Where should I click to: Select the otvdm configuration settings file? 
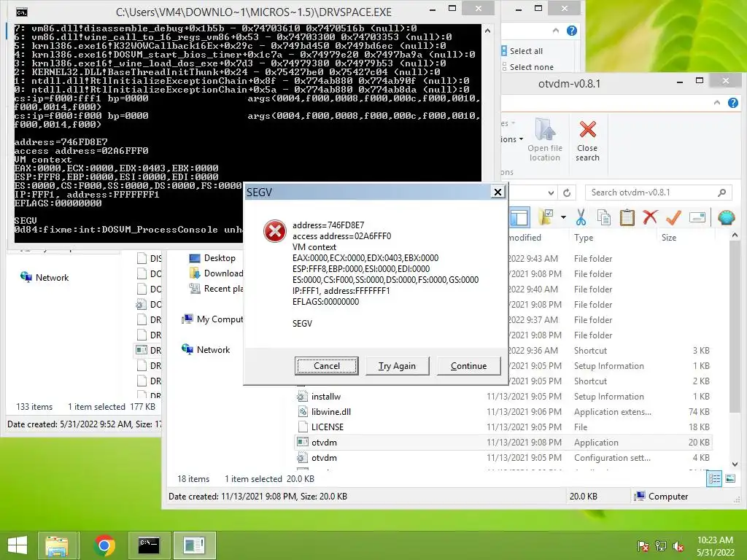pyautogui.click(x=503, y=458)
